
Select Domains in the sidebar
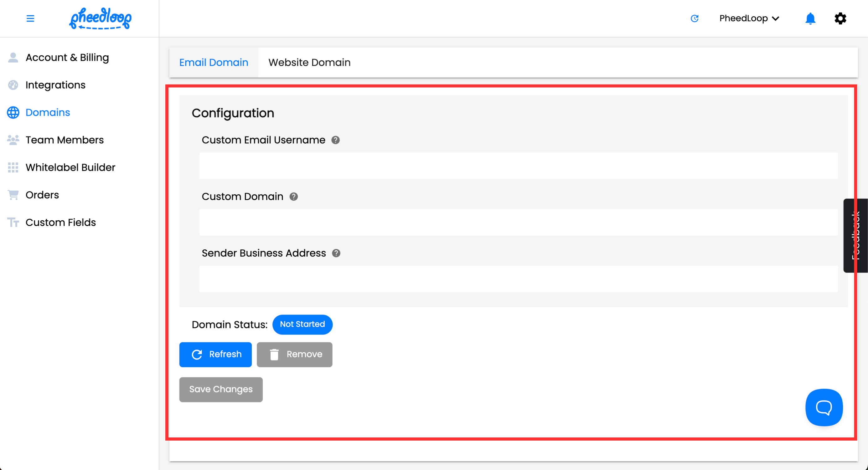pyautogui.click(x=48, y=112)
